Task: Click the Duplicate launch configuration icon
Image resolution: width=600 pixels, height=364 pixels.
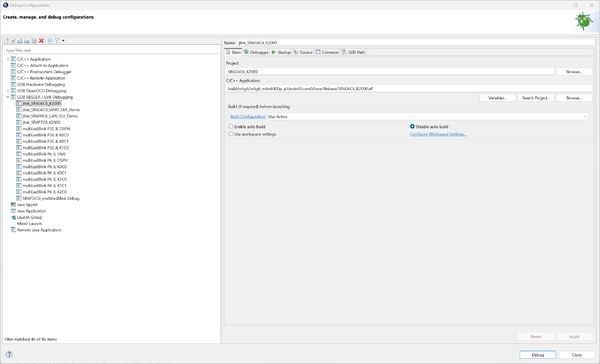Action: [x=34, y=41]
